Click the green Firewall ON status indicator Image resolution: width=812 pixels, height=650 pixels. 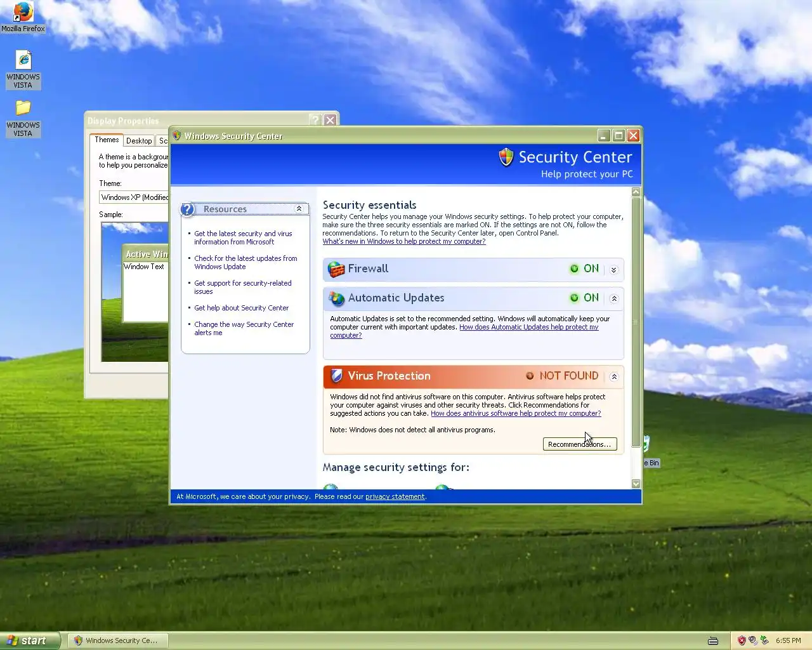pyautogui.click(x=584, y=269)
